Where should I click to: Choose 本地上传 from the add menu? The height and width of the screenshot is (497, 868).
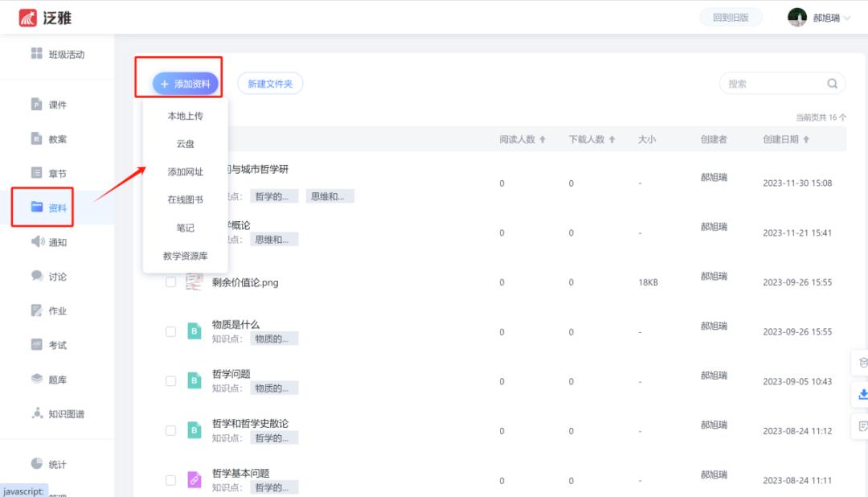click(185, 116)
